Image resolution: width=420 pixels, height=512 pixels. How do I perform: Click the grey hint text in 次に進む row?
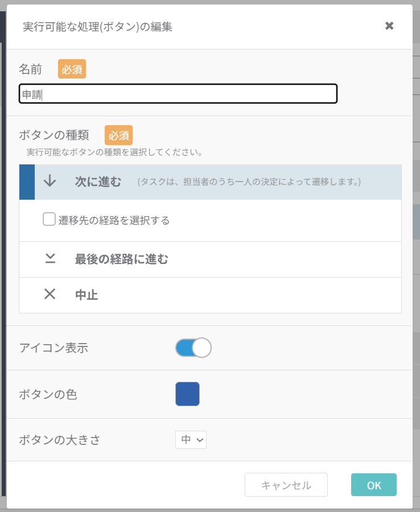click(249, 182)
